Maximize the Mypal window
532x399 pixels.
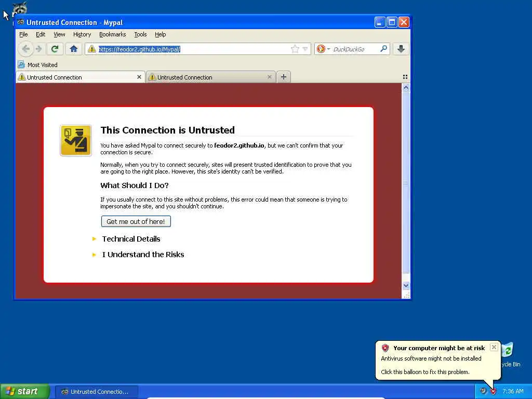[x=392, y=22]
